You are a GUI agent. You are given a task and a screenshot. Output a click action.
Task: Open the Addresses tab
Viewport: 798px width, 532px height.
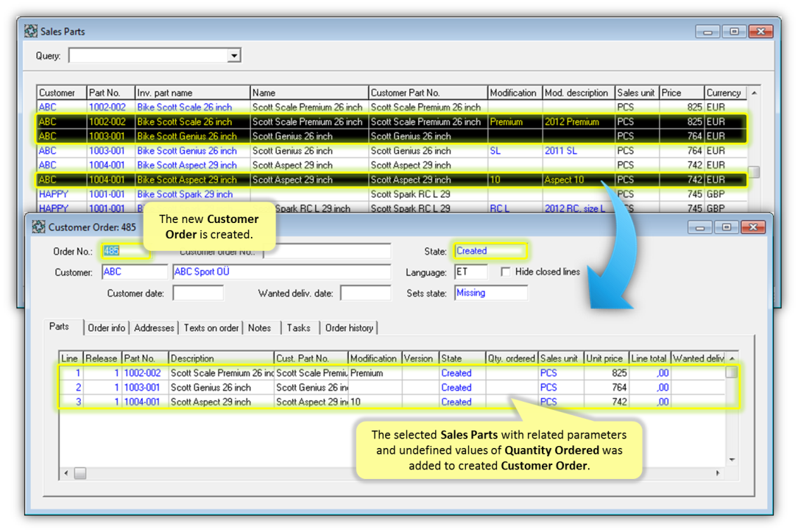[x=154, y=328]
